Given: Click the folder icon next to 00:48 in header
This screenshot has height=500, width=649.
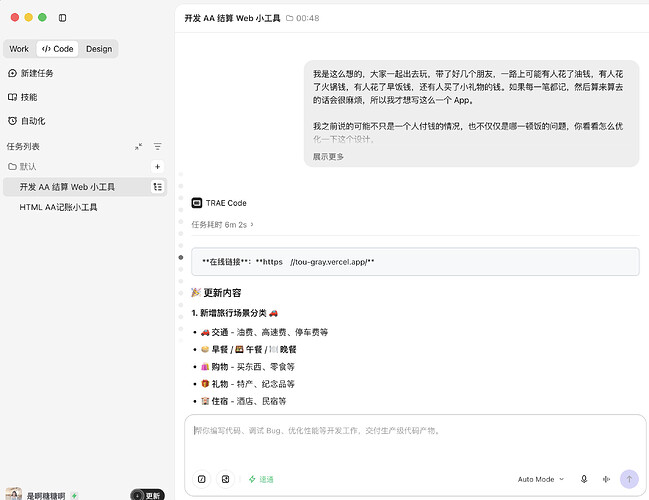Looking at the screenshot, I should [290, 18].
